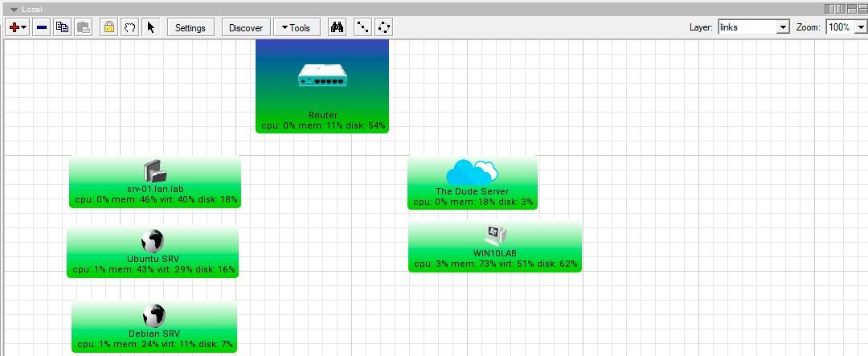Select the WIN10LAB computer icon
This screenshot has width=868, height=356.
495,235
